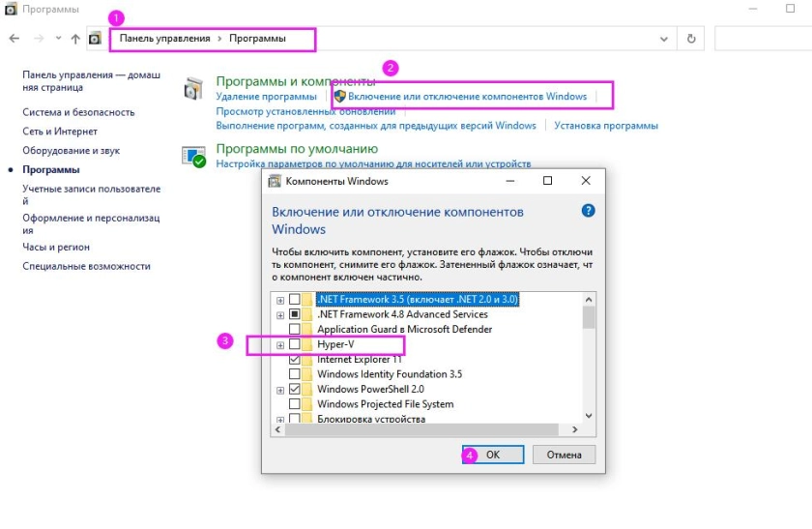
Task: Click the Control Panel icon in address bar
Action: 95,39
